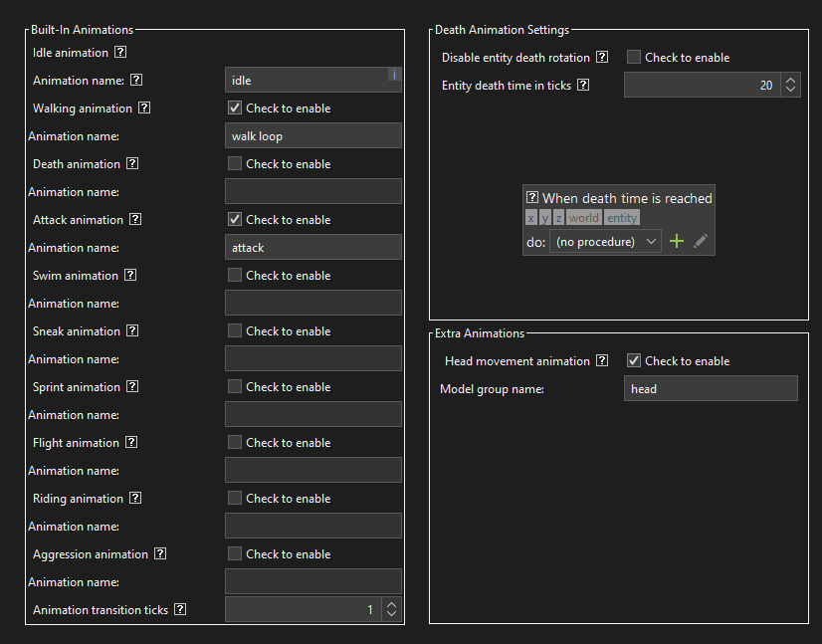Uncheck Head movement animation checkbox
The width and height of the screenshot is (822, 644).
[x=634, y=360]
